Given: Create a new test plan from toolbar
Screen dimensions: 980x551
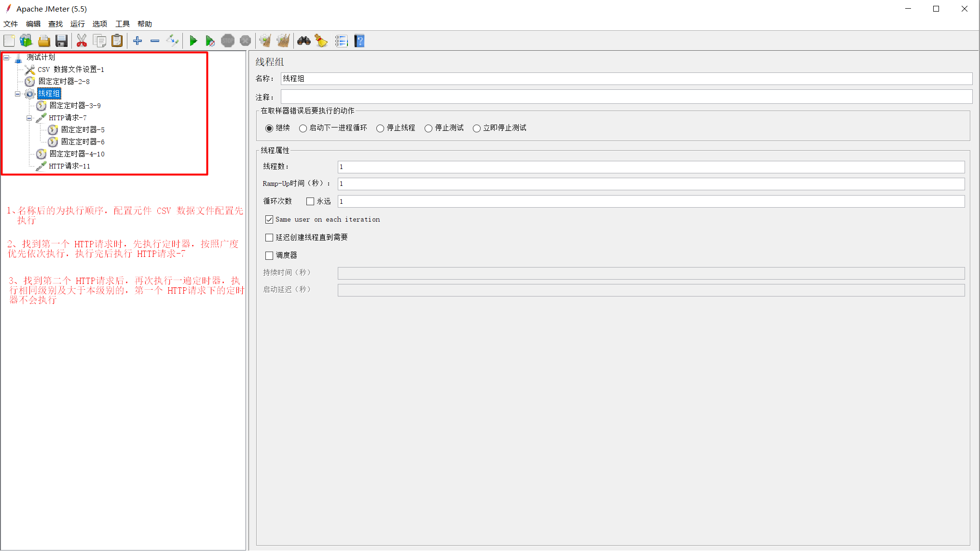Looking at the screenshot, I should coord(9,41).
